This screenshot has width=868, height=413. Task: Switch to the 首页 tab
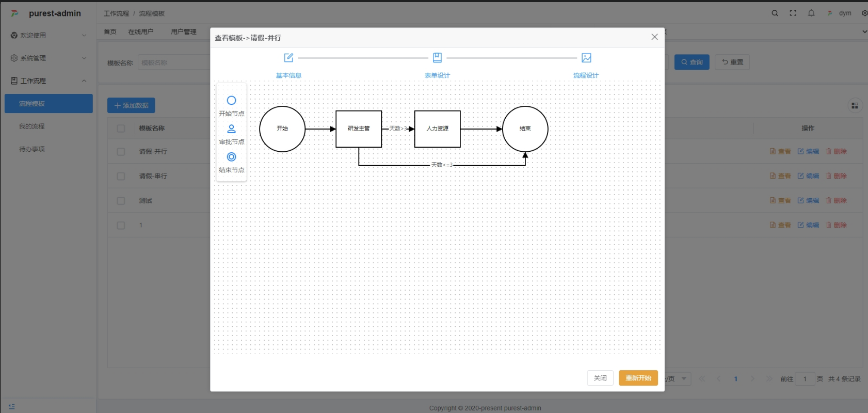(x=110, y=31)
